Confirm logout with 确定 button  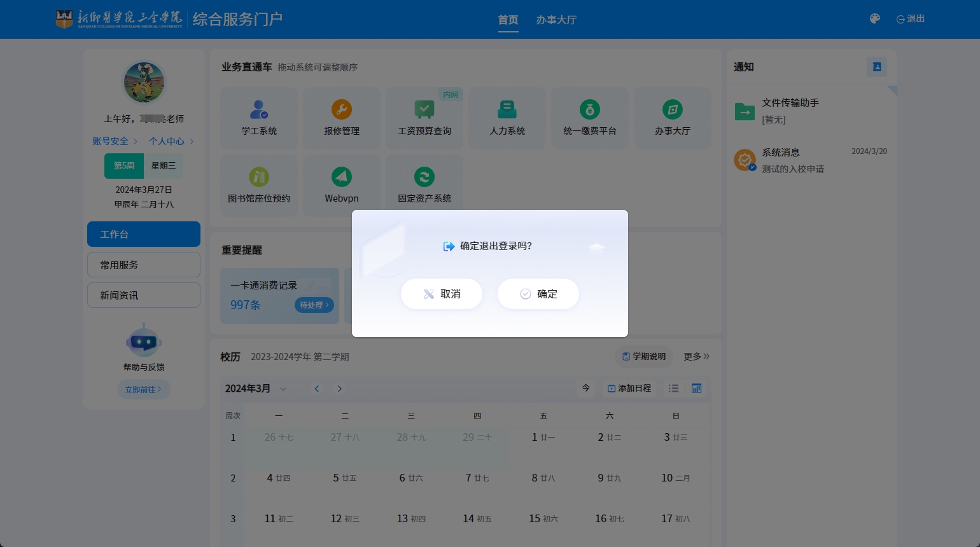click(x=538, y=294)
